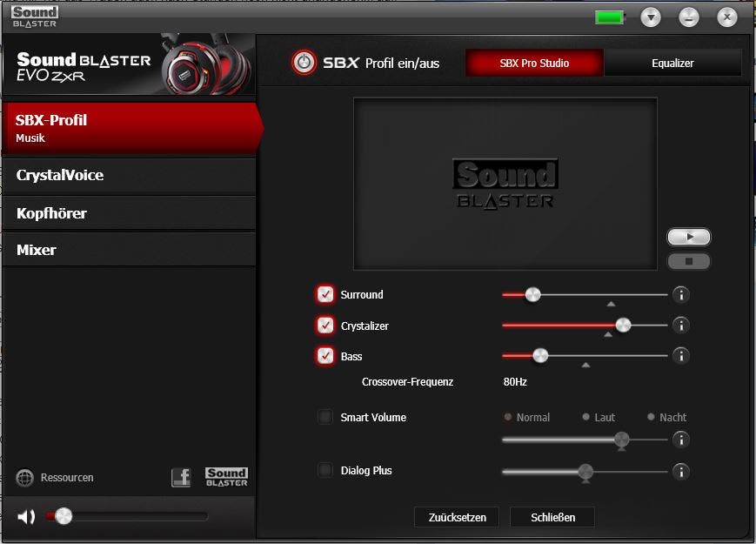Stop the SBX demo playback
Screen dimensions: 756x544
click(688, 261)
